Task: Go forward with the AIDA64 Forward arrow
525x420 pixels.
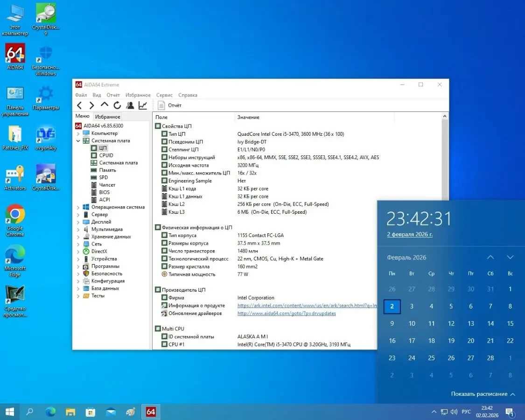Action: 91,105
